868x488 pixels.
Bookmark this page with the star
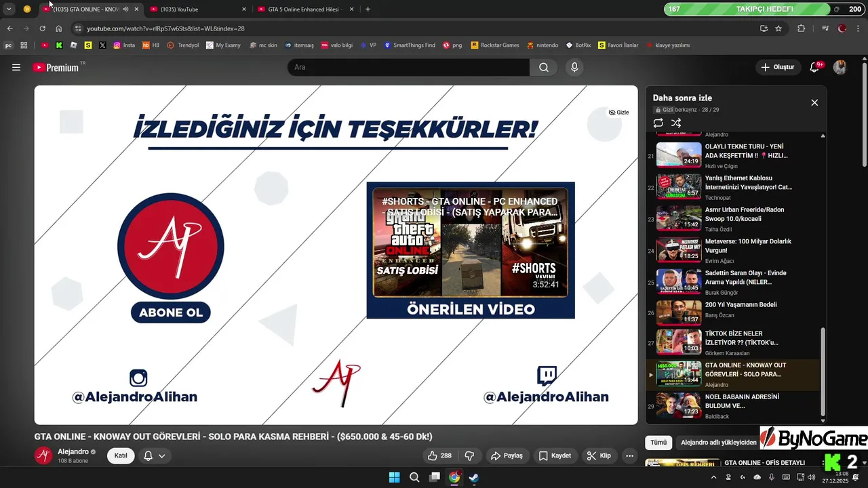(x=778, y=28)
